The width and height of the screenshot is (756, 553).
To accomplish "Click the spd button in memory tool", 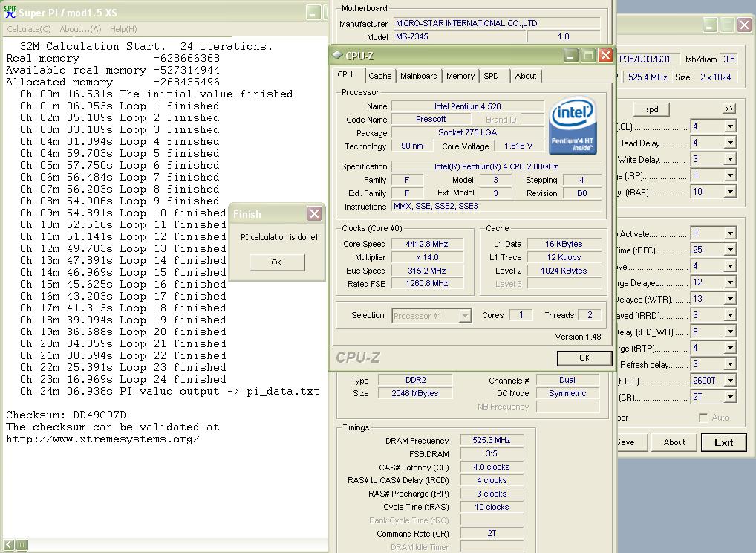I will pos(651,109).
